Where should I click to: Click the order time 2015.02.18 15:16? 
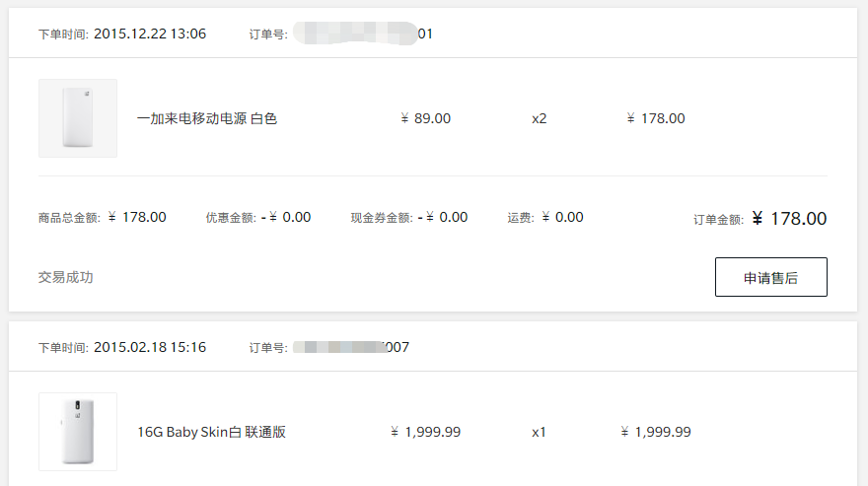pyautogui.click(x=150, y=347)
